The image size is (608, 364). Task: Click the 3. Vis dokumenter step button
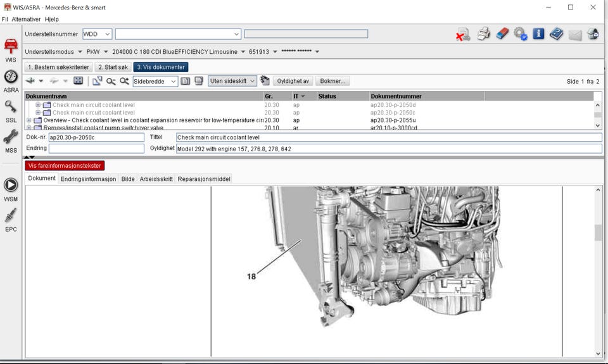[160, 67]
